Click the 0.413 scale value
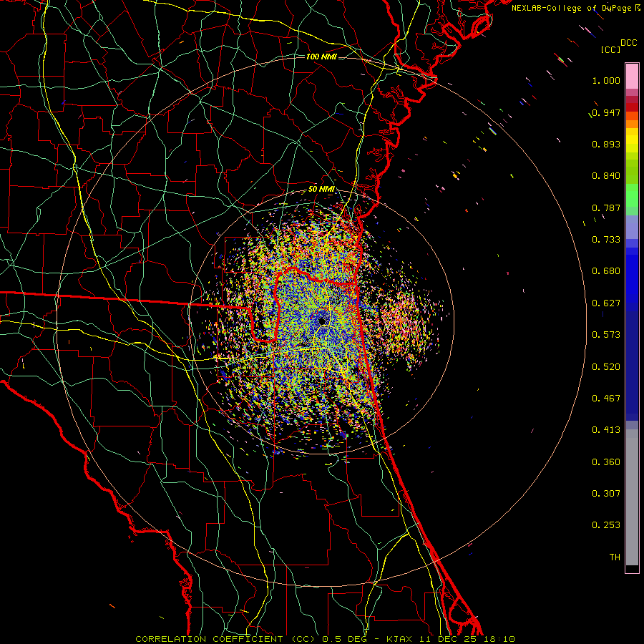This screenshot has width=644, height=644. (x=606, y=430)
